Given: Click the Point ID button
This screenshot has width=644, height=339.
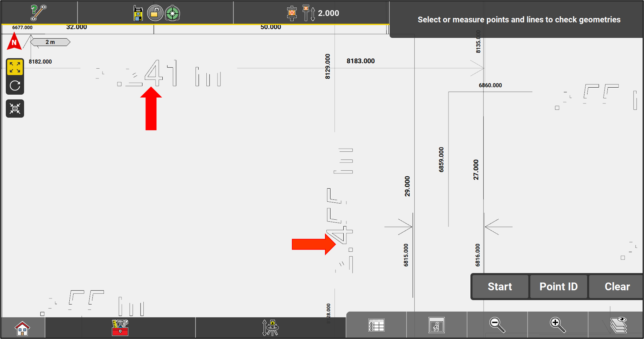Looking at the screenshot, I should pyautogui.click(x=558, y=287).
